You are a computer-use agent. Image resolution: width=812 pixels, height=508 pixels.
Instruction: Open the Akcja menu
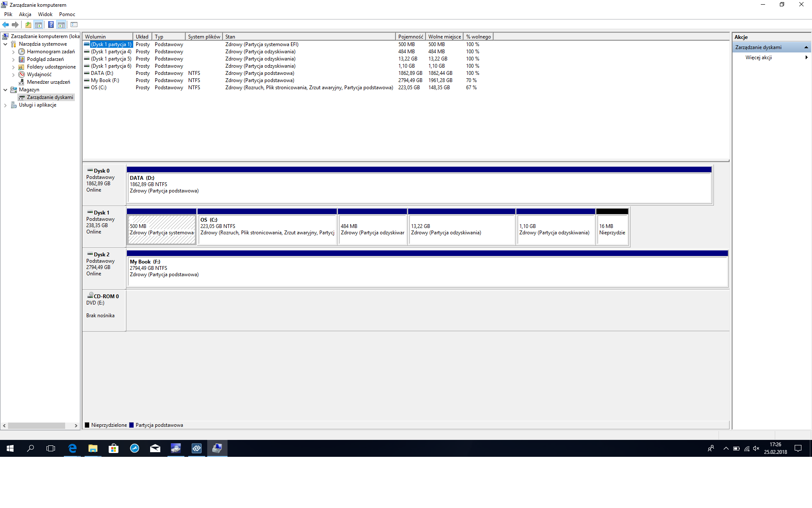point(25,14)
